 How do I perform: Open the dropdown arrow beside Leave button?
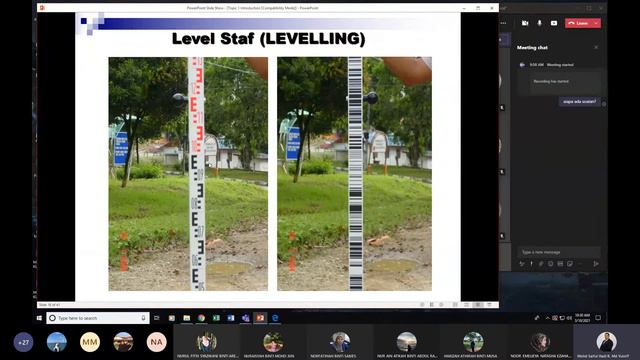(597, 23)
